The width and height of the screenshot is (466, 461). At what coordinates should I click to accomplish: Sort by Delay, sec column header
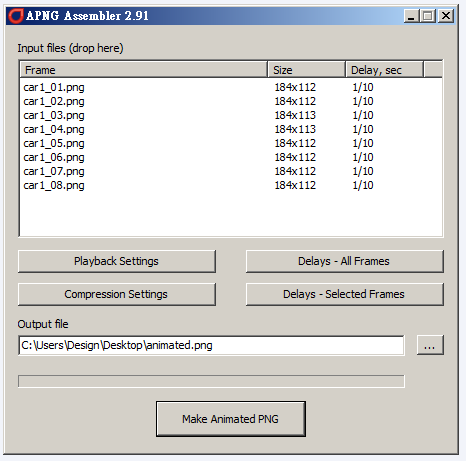[385, 70]
